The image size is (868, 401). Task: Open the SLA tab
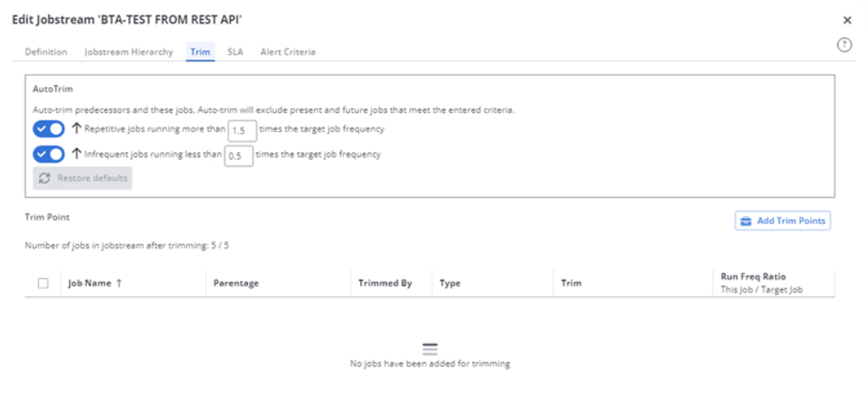(x=235, y=52)
